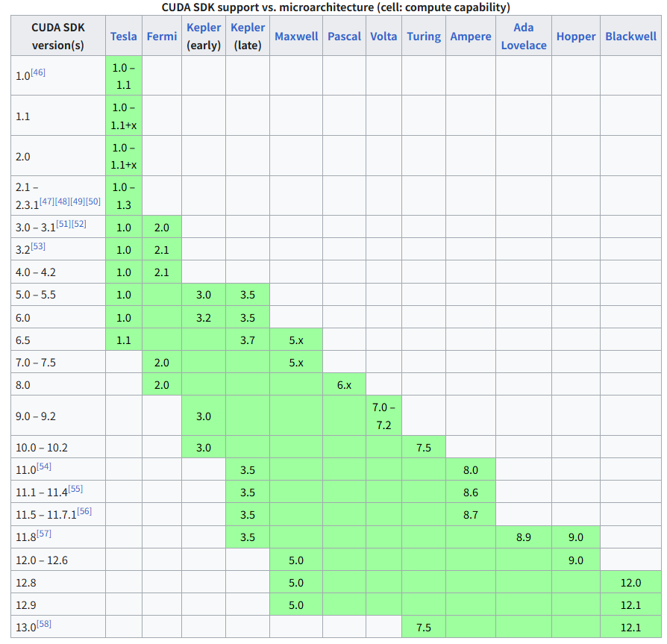Follow citation [48] in the 2.1–2.3.1 row
The image size is (667, 644).
pyautogui.click(x=62, y=201)
